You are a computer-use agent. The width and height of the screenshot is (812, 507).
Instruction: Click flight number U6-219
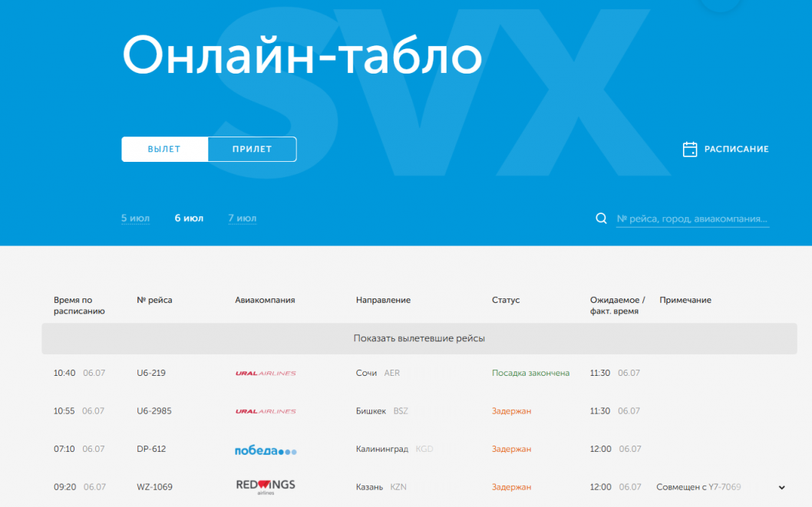coord(151,373)
